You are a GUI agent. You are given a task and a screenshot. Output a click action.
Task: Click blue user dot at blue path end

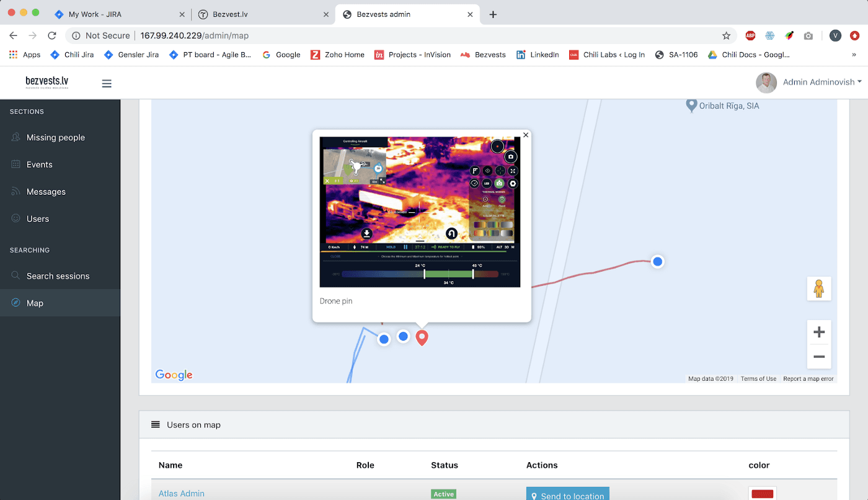[x=384, y=339]
